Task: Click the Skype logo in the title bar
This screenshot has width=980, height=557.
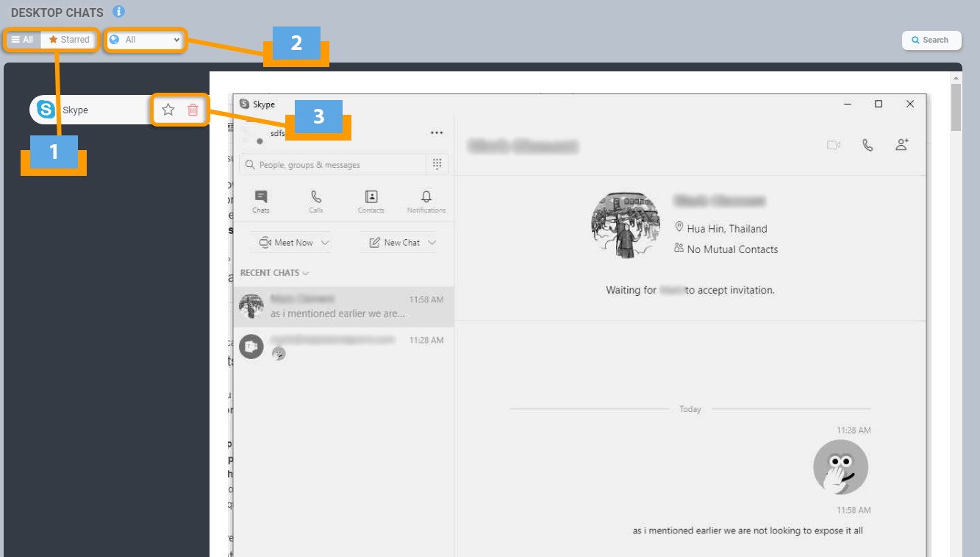Action: pyautogui.click(x=244, y=104)
